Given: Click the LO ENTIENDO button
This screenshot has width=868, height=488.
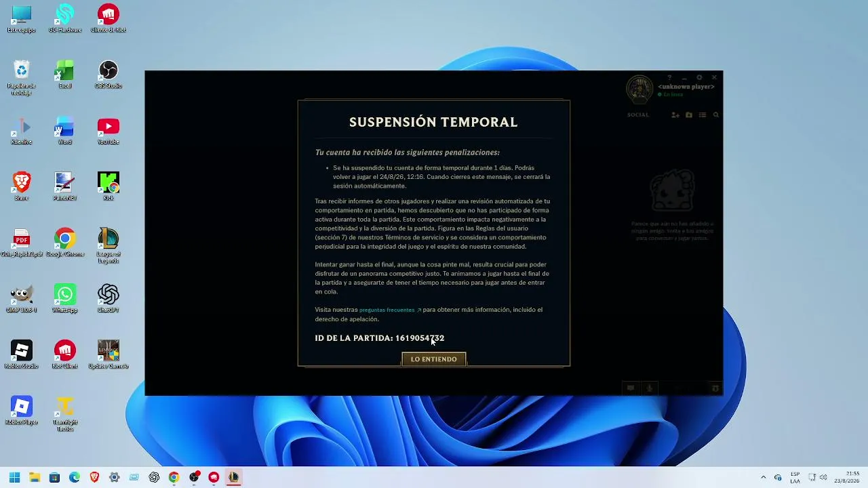Looking at the screenshot, I should [x=434, y=359].
